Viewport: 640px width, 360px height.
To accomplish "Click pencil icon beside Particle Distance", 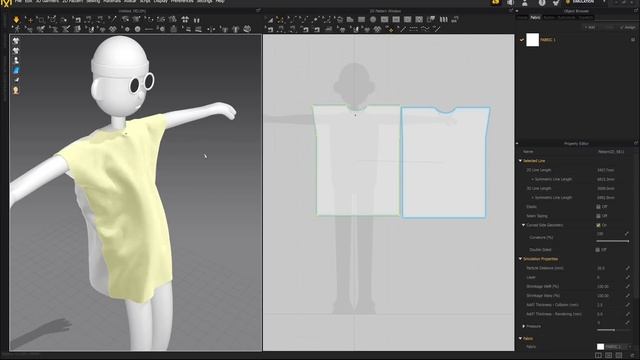I will [627, 268].
